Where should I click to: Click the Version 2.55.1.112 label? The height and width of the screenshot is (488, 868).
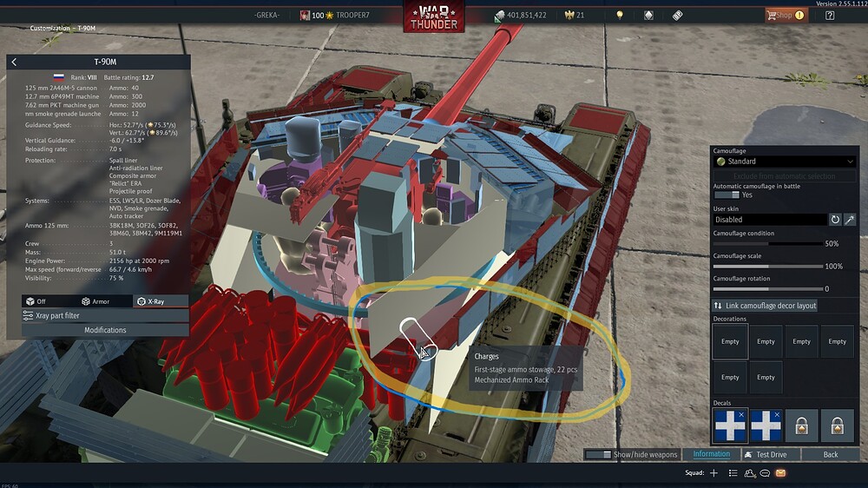click(841, 3)
